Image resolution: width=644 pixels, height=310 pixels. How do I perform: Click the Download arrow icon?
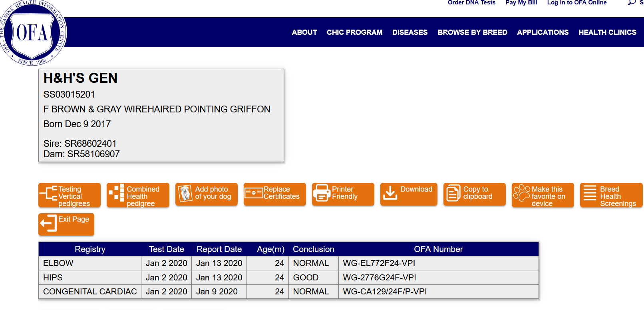[x=390, y=192]
